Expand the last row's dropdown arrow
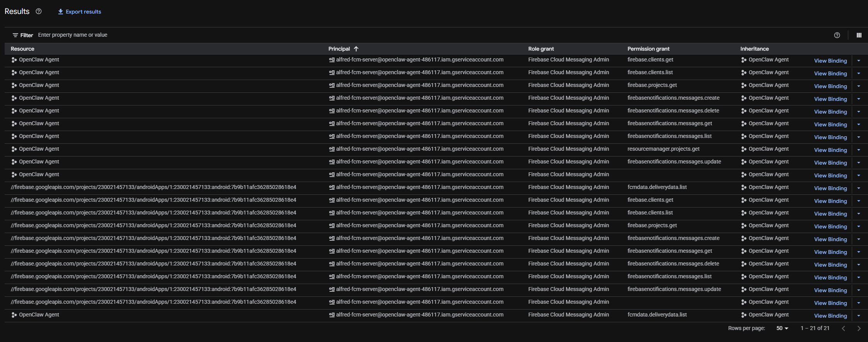 click(858, 316)
